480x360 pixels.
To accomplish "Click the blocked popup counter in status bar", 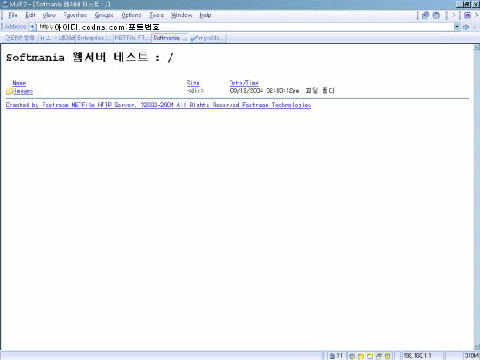I will tap(336, 356).
